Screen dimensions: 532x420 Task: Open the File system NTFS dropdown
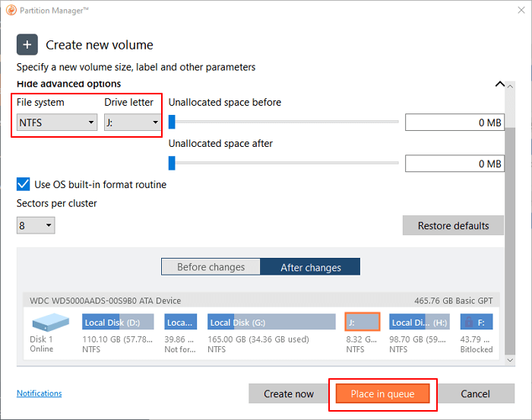[57, 122]
